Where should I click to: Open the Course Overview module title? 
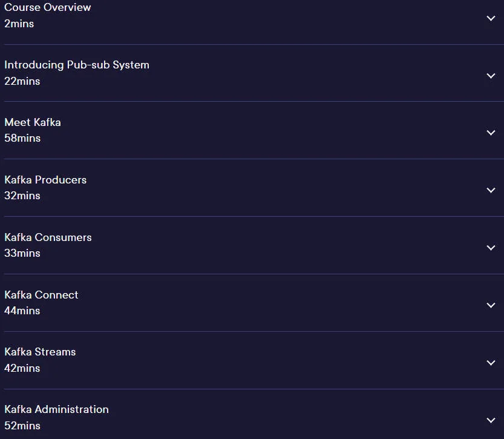pyautogui.click(x=48, y=7)
